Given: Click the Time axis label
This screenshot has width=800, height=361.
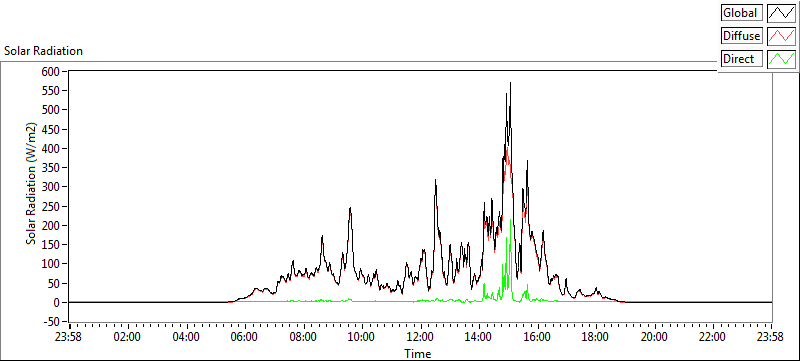Looking at the screenshot, I should coord(418,353).
